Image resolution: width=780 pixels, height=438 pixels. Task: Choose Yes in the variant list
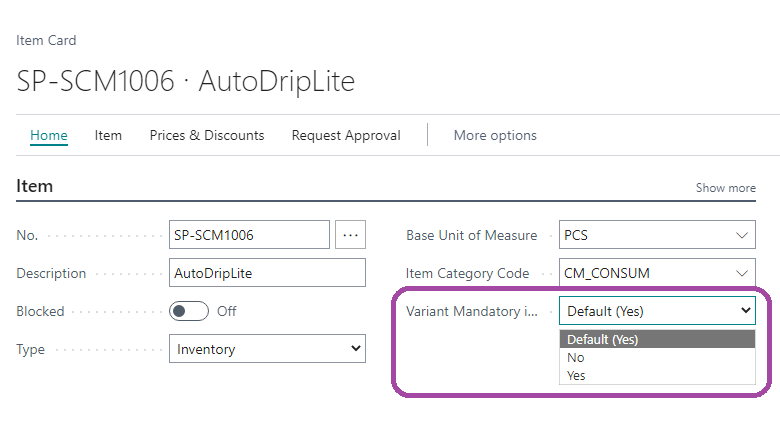576,375
